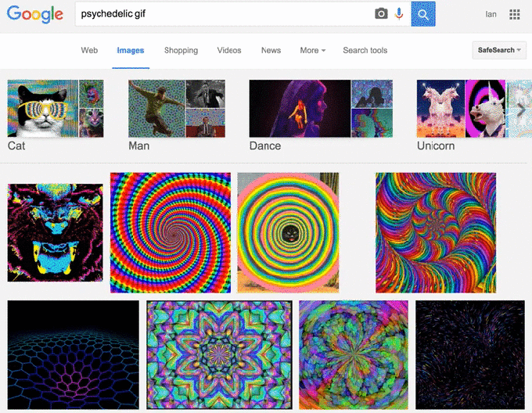532x413 pixels.
Task: Open the Cat category thumbnail
Action: click(55, 109)
